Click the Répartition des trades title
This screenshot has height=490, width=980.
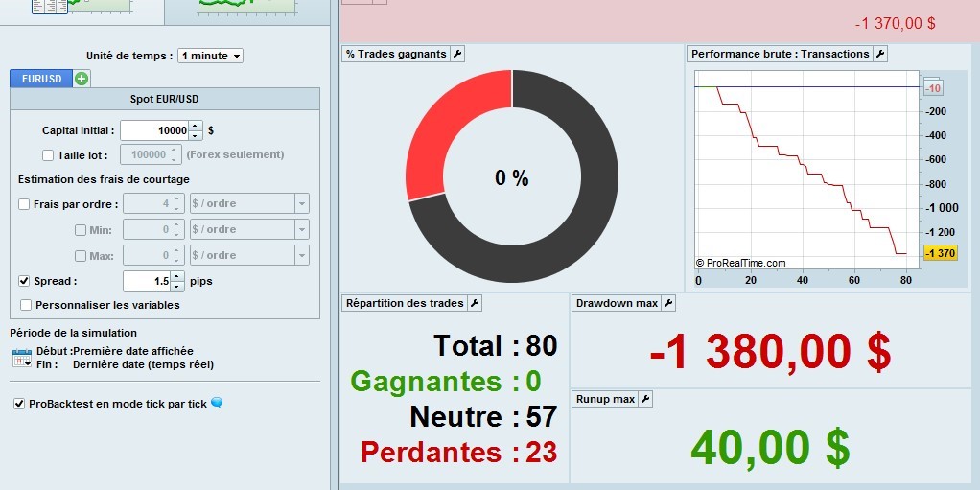pyautogui.click(x=405, y=303)
